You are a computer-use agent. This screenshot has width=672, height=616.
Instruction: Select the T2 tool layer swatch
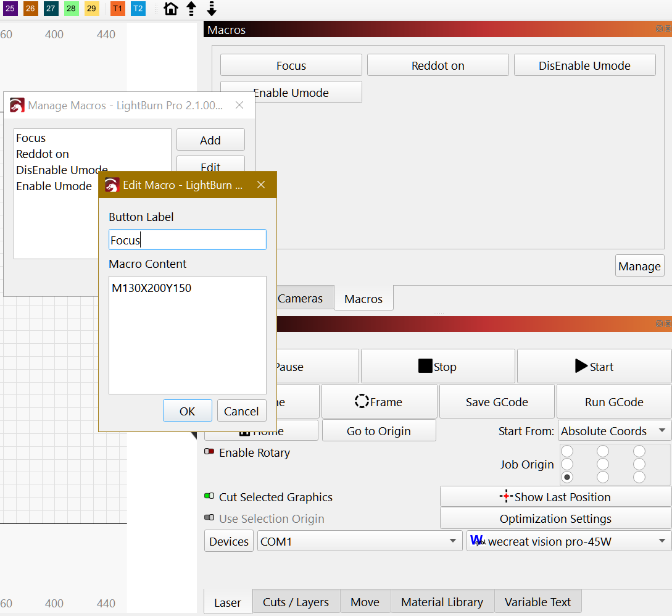138,9
